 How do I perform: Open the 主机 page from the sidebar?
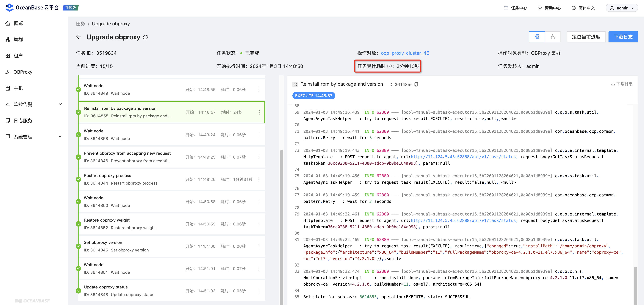click(x=18, y=88)
